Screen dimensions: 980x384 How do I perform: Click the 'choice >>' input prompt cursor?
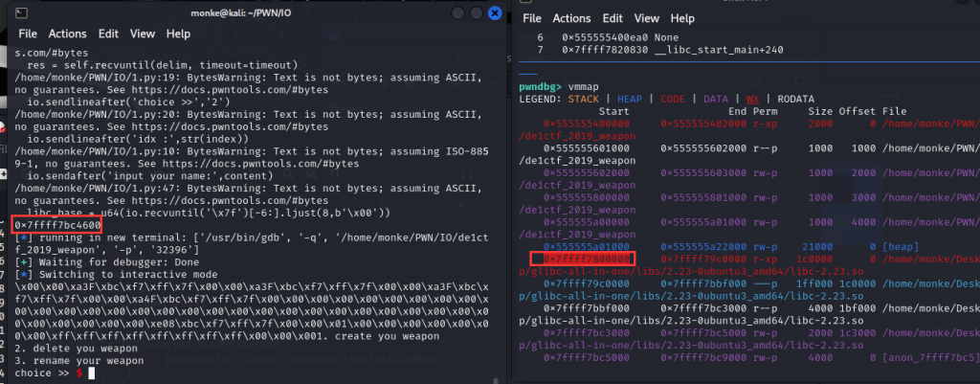(92, 373)
